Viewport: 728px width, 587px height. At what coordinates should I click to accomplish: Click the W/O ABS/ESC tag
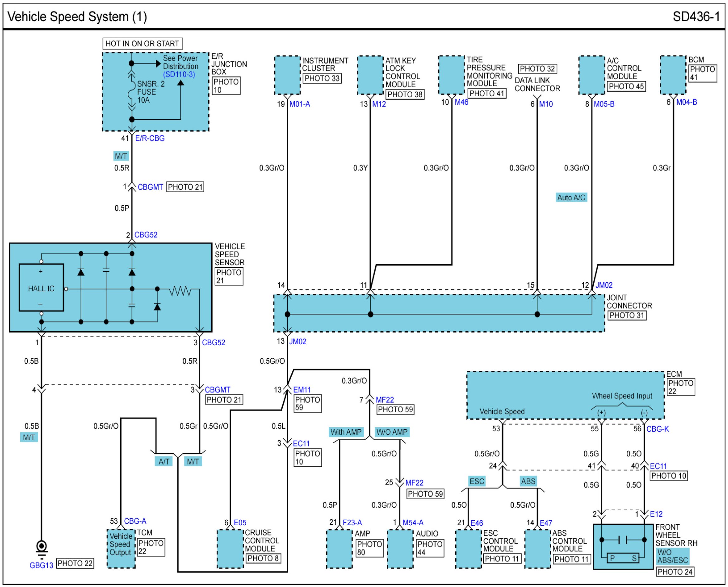click(672, 556)
